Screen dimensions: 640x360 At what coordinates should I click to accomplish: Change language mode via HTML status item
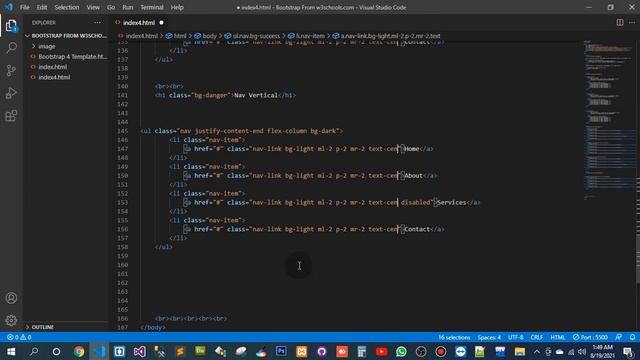[557, 337]
